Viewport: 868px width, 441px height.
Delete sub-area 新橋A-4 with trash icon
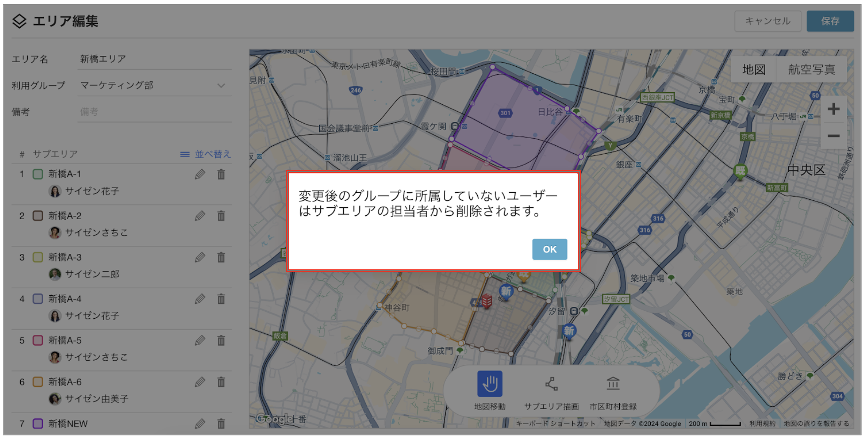[x=221, y=299]
